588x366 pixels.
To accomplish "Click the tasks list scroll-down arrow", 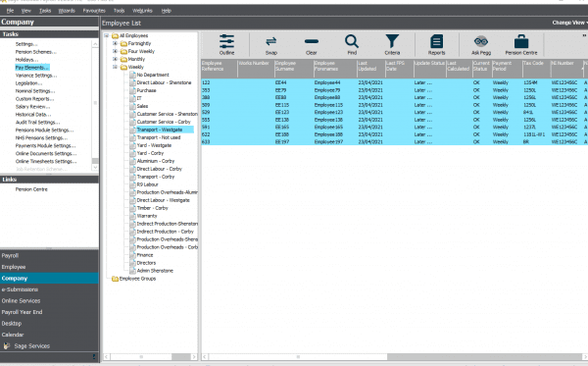I will (95, 168).
